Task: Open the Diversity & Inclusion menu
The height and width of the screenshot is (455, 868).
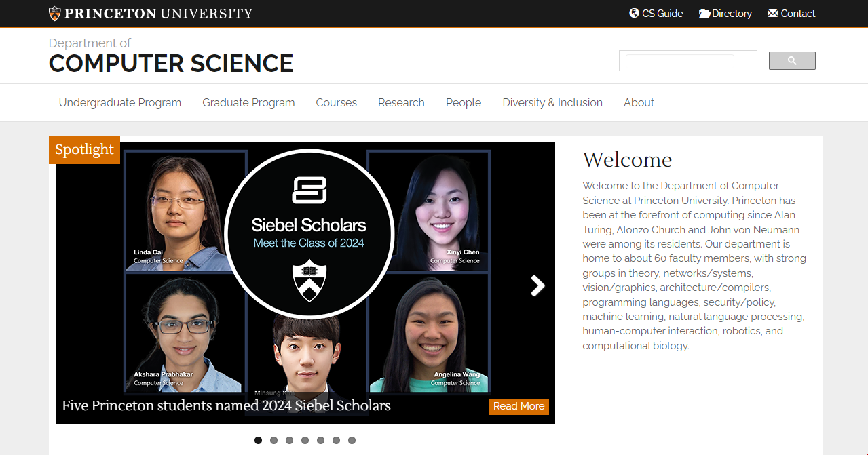Action: point(552,102)
